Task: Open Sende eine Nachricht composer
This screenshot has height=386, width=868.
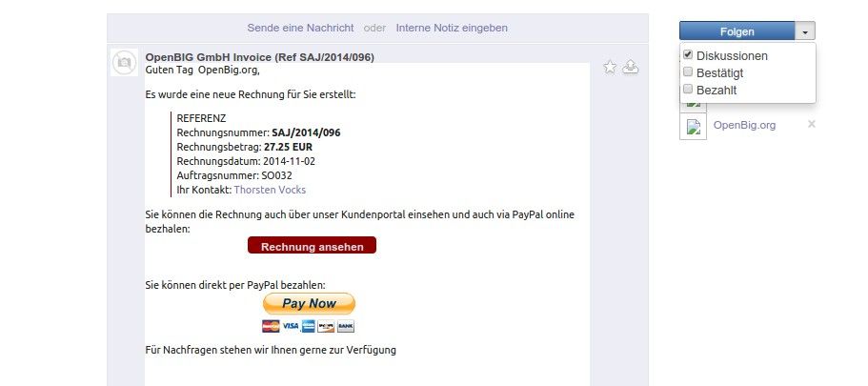Action: 300,28
